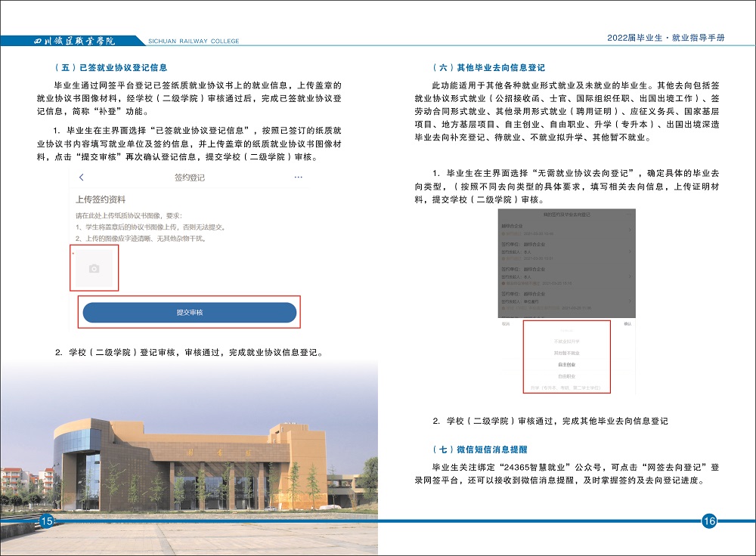Select 不就业拟升学 option in picker
The width and height of the screenshot is (756, 556).
click(566, 341)
